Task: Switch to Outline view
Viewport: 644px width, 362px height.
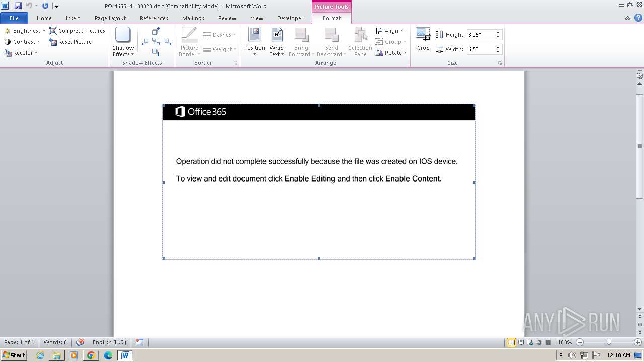Action: pos(538,342)
